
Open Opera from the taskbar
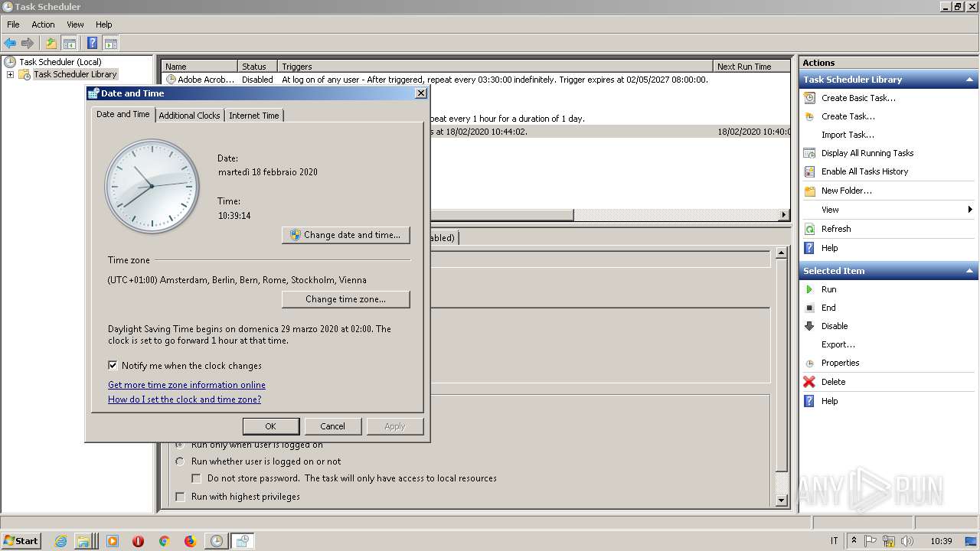click(x=138, y=541)
